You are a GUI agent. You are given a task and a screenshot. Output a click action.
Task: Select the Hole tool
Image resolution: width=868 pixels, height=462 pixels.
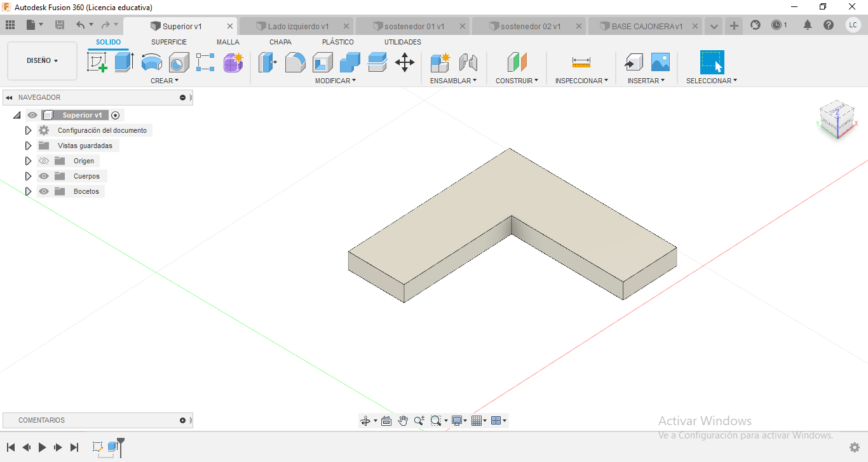pyautogui.click(x=179, y=62)
